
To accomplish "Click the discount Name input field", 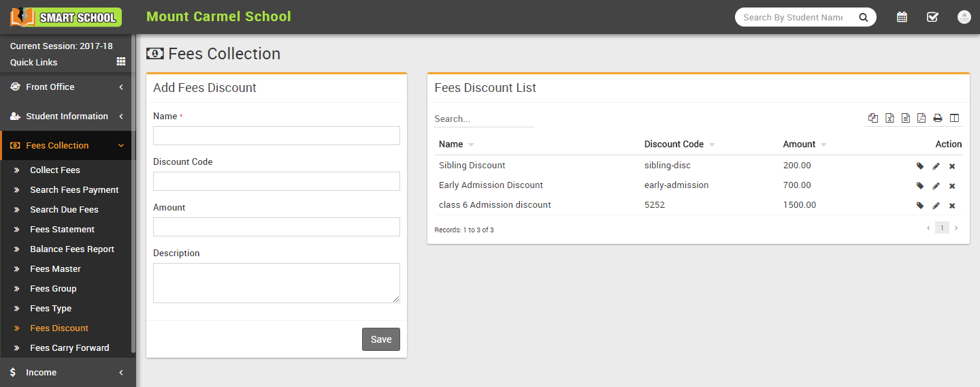I will (276, 136).
